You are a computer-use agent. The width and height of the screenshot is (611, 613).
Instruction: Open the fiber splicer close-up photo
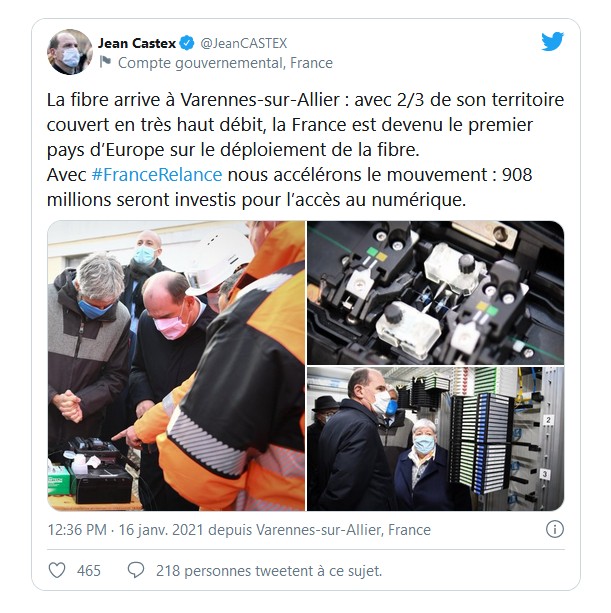[x=435, y=292]
